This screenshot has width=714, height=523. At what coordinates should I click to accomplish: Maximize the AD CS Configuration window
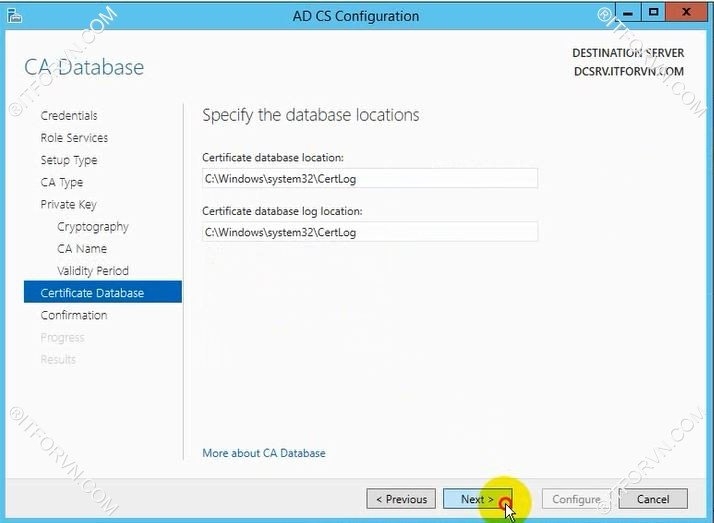coord(654,13)
